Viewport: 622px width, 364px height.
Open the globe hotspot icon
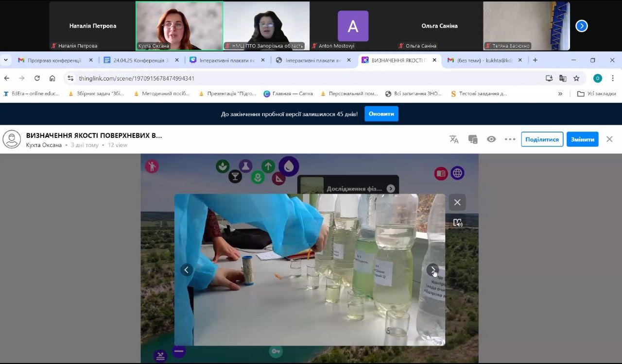point(457,173)
